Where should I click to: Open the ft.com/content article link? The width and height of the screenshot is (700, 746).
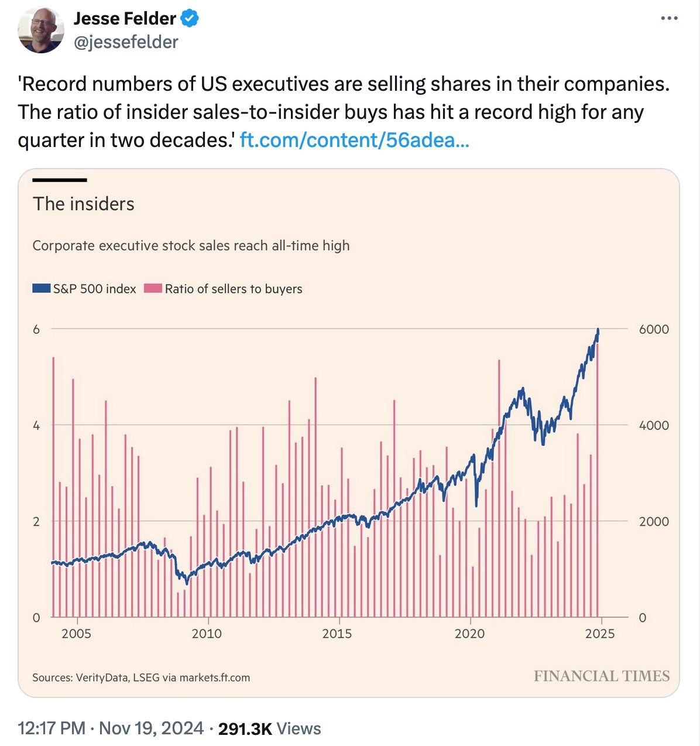pos(354,140)
